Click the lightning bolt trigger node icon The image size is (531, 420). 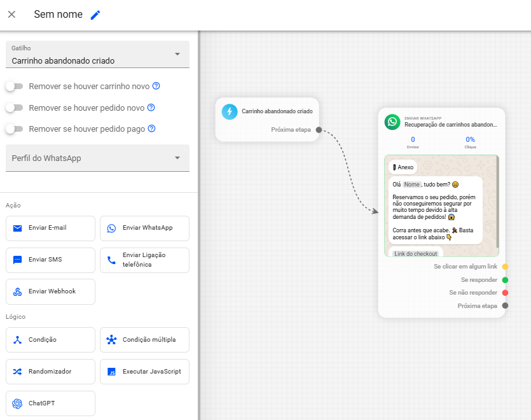tap(229, 111)
